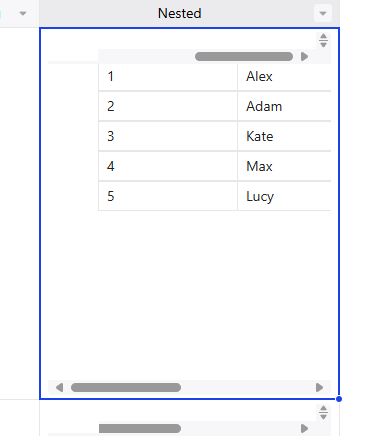Click the left arrow of the bottom scrollbar
This screenshot has height=436, width=385.
click(x=60, y=387)
